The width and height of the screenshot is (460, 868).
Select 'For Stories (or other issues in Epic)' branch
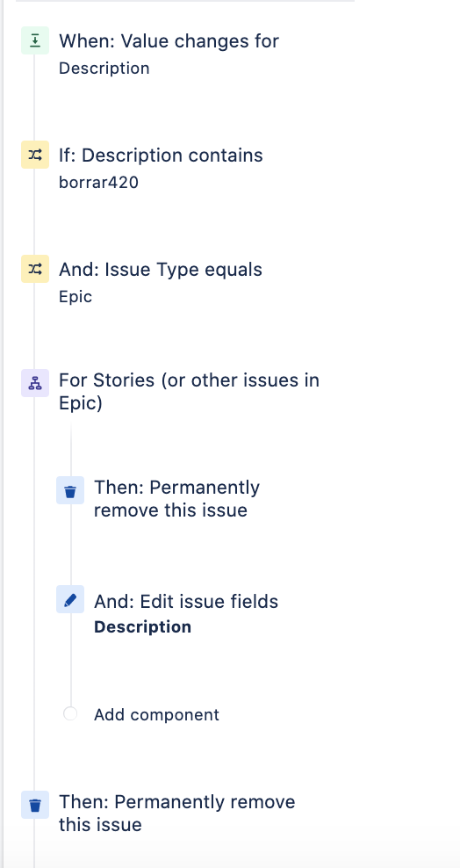point(189,391)
